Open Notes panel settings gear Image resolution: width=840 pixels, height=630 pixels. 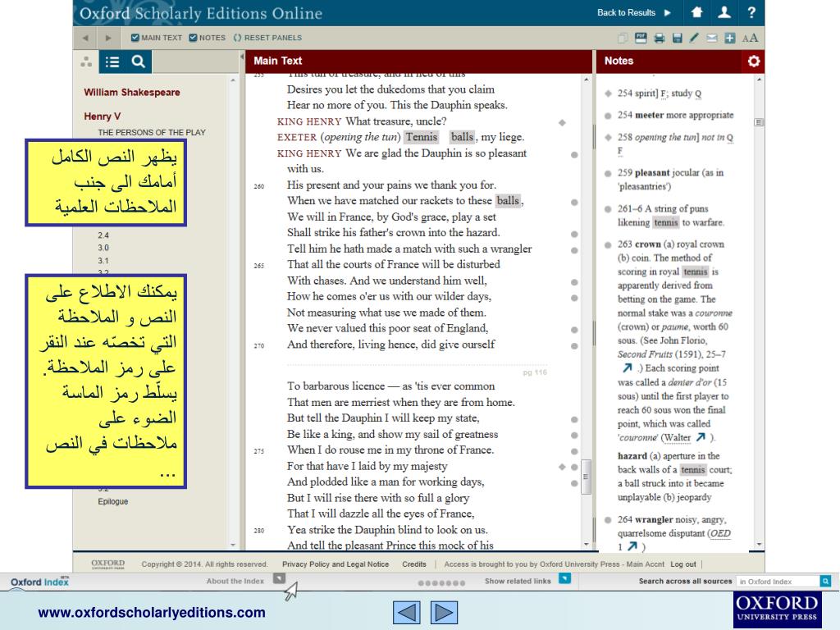[754, 61]
